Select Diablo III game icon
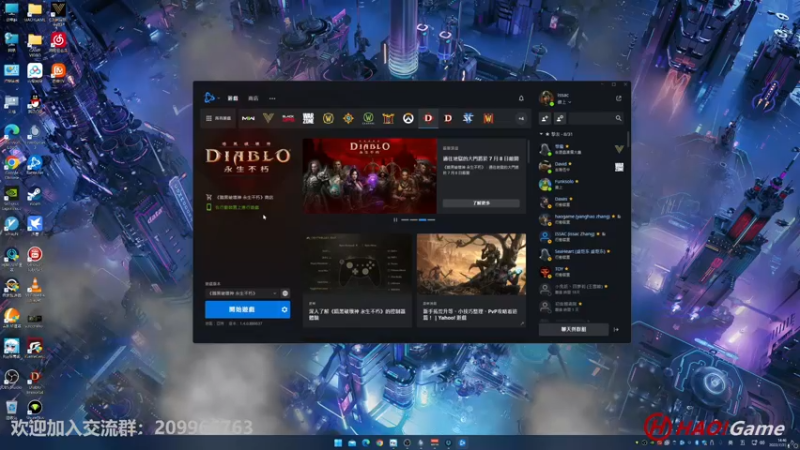 coord(448,118)
